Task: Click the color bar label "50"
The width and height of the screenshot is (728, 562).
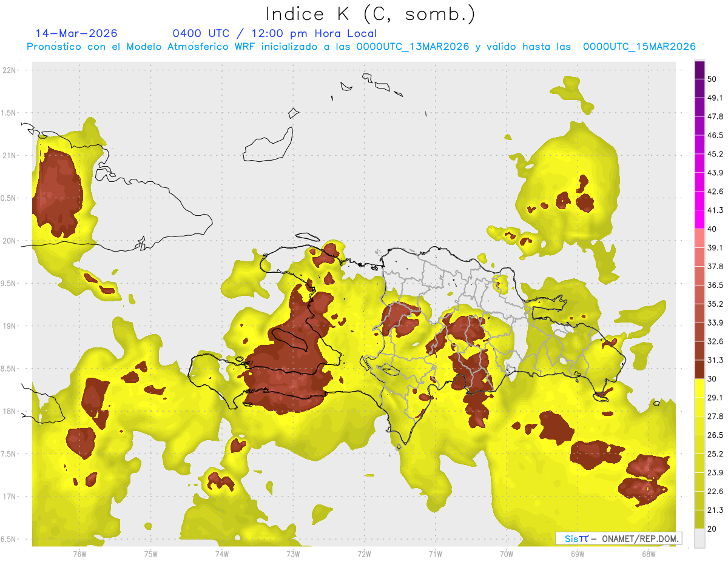Action: [x=713, y=79]
